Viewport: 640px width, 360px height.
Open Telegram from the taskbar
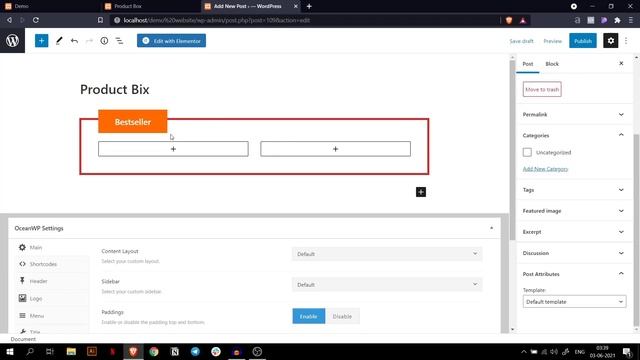coord(195,351)
